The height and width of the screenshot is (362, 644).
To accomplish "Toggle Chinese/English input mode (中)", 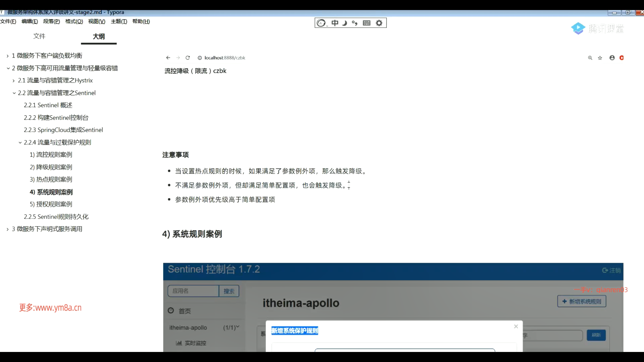I will pyautogui.click(x=335, y=23).
